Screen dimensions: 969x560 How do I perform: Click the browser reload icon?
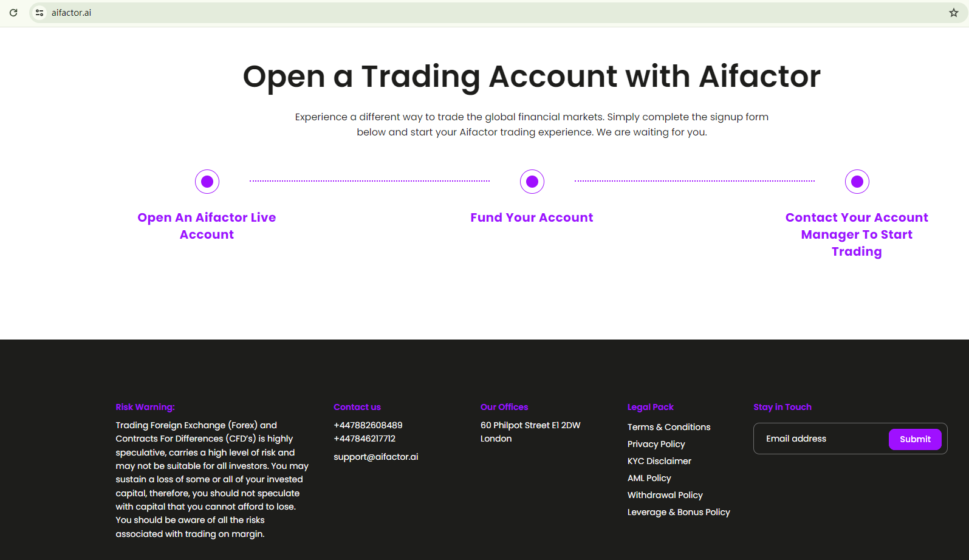(x=13, y=13)
